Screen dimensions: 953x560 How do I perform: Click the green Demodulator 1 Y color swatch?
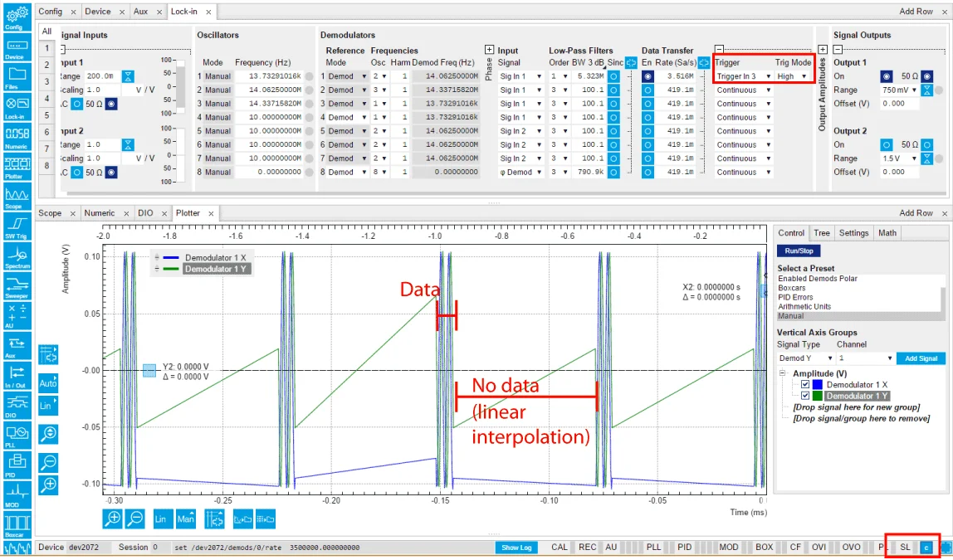[x=818, y=396]
